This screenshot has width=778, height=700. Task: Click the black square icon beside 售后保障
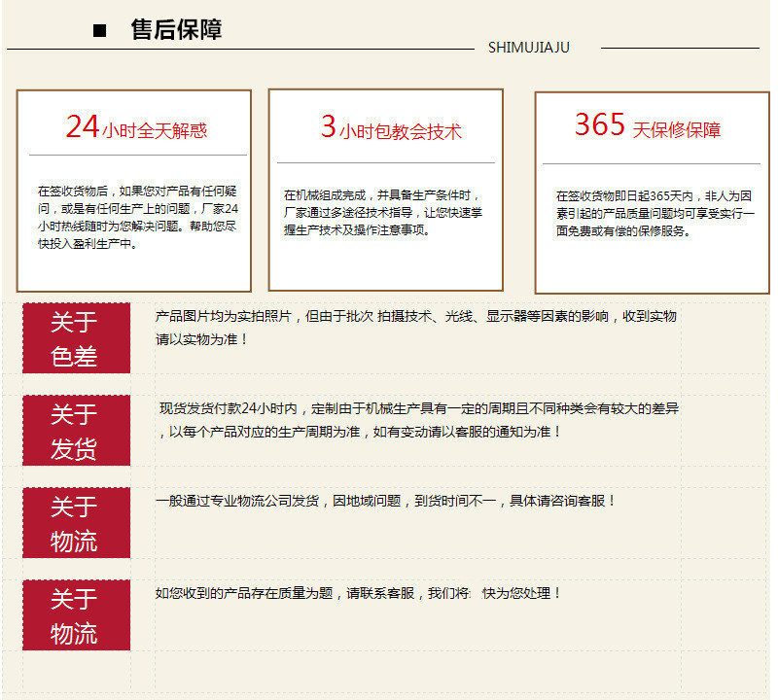point(99,31)
